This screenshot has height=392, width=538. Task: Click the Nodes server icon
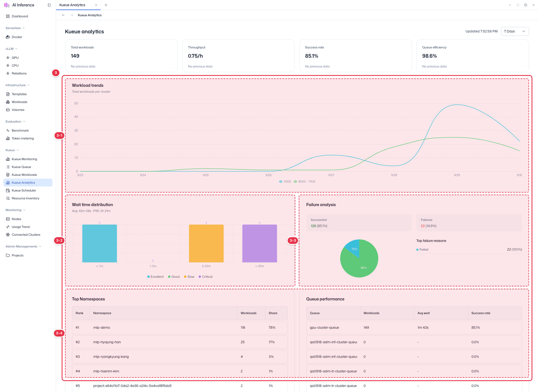[8, 219]
